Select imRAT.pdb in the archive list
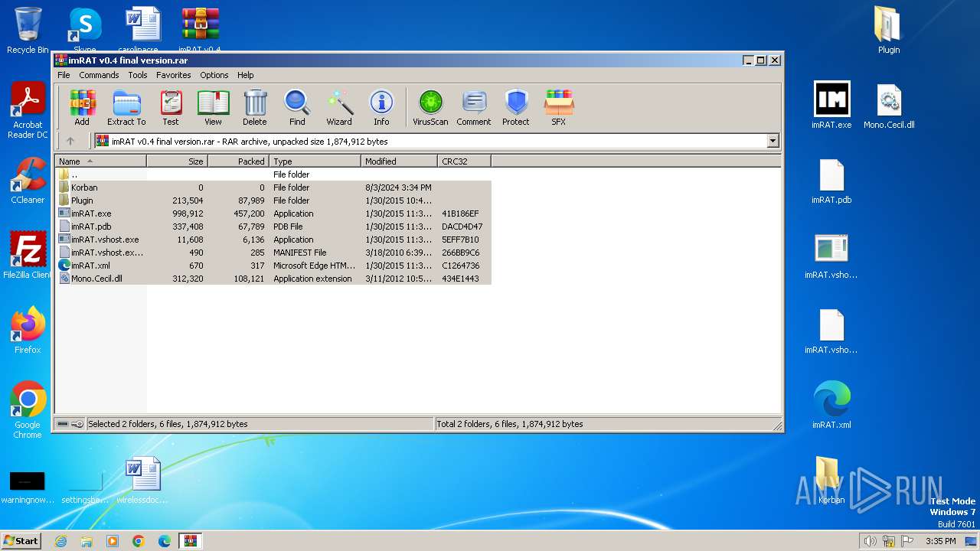This screenshot has width=980, height=551. (274, 227)
